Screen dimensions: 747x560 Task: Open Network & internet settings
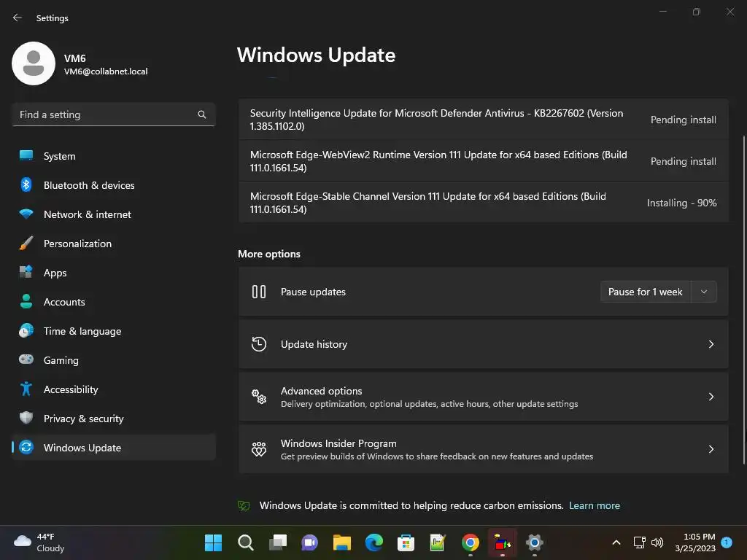coord(113,214)
